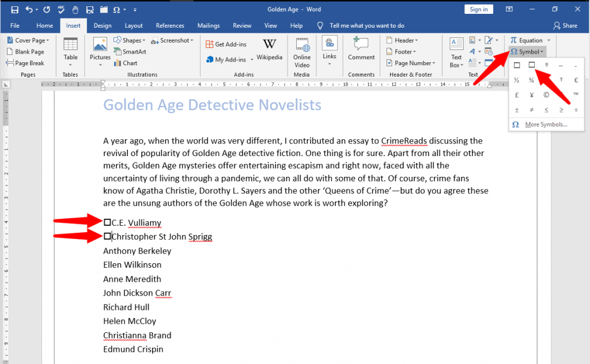Click the lightbulb Tell Me icon
The image size is (590, 364).
point(320,25)
